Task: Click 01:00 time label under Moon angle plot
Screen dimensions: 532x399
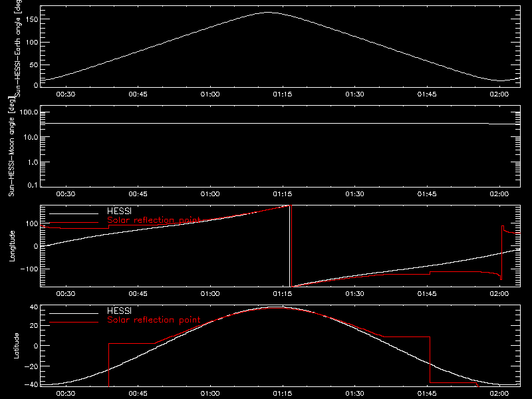Action: [x=210, y=194]
